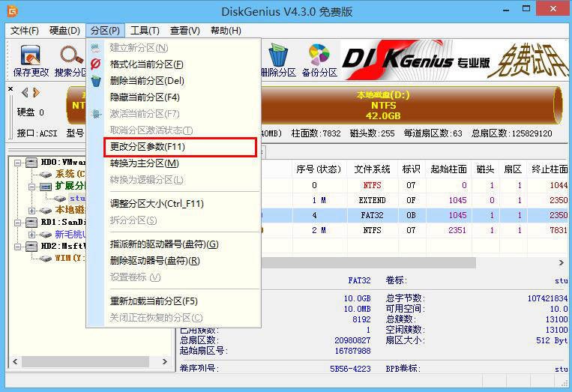The image size is (572, 392).
Task: Click the partition table horizontal scrollbar thumb
Action: [368, 262]
